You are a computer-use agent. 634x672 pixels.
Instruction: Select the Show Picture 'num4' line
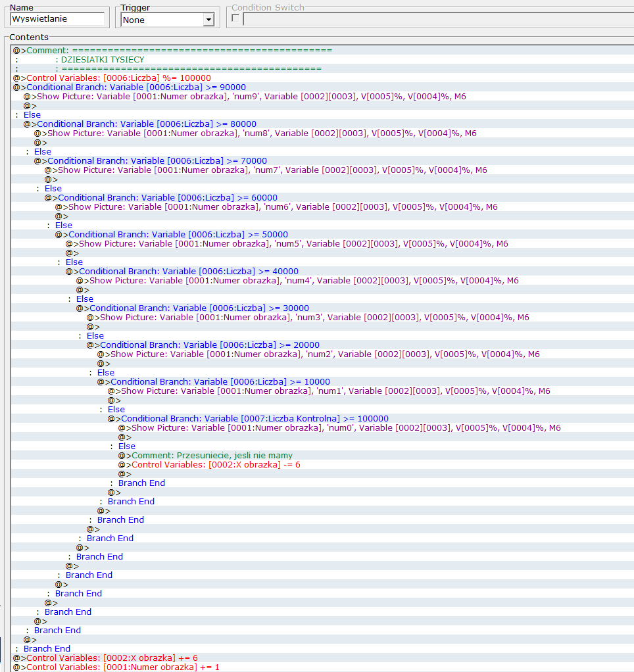click(297, 281)
